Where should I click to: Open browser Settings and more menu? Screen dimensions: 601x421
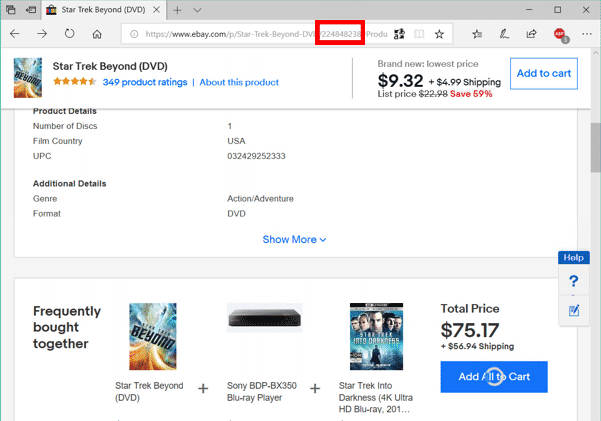point(586,33)
